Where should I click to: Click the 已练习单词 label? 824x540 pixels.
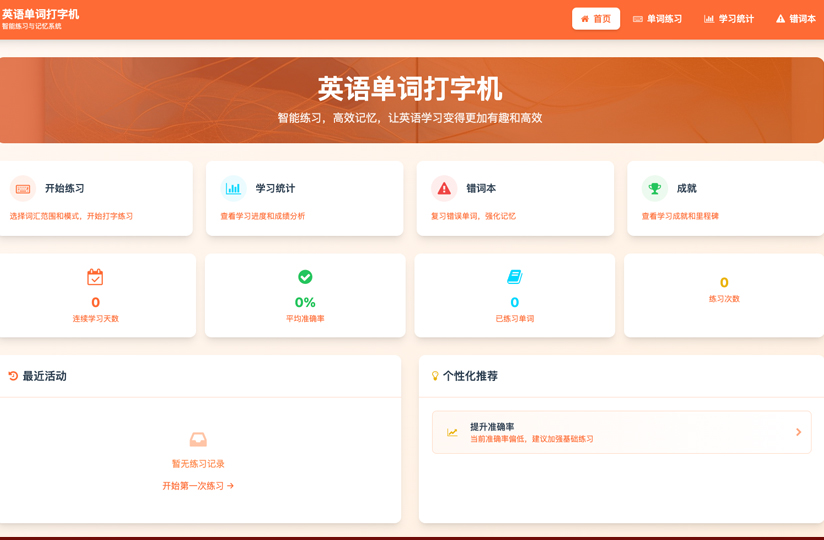click(x=515, y=318)
